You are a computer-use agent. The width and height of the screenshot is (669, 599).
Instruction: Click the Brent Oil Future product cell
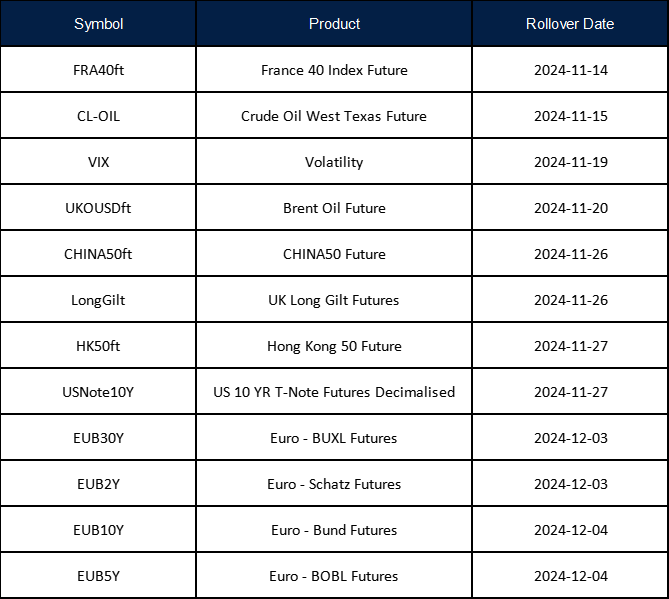334,208
